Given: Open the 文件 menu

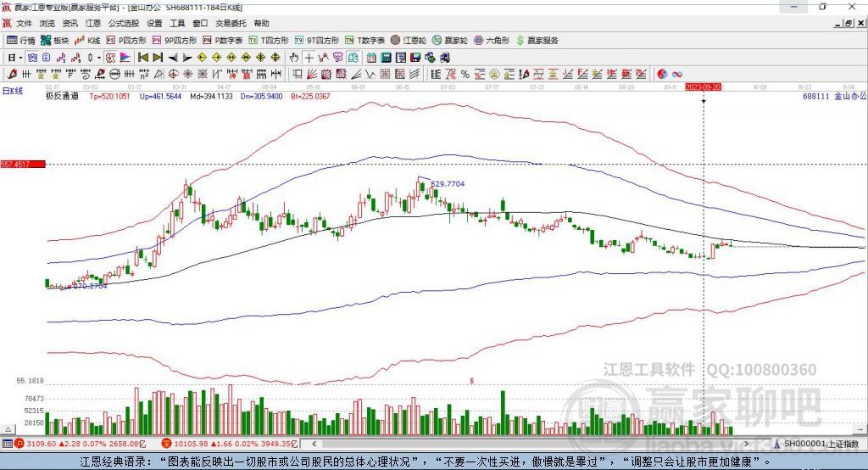Looking at the screenshot, I should 24,23.
